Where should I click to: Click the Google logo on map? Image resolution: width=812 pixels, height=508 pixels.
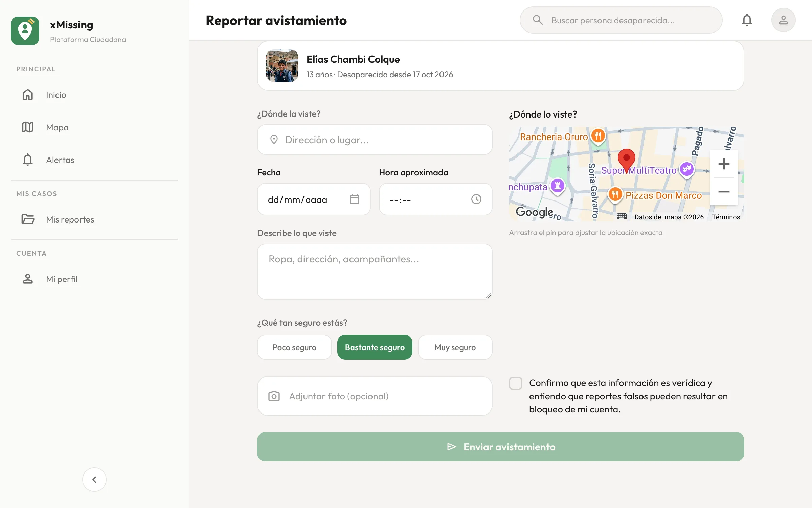[x=534, y=212]
